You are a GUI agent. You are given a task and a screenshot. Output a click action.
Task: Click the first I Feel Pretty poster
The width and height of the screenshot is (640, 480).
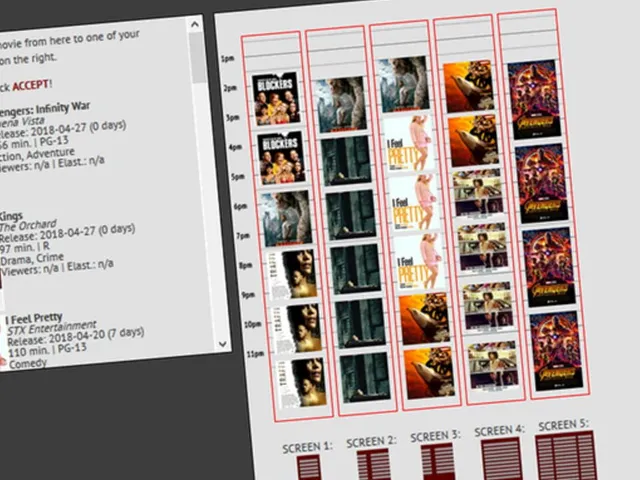tap(409, 144)
